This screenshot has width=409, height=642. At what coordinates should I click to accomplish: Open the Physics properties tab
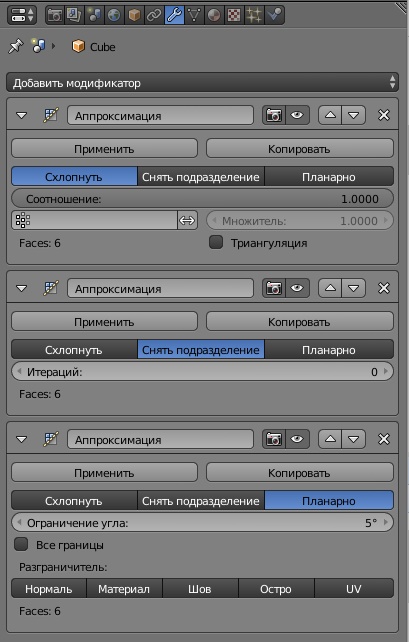click(x=274, y=15)
